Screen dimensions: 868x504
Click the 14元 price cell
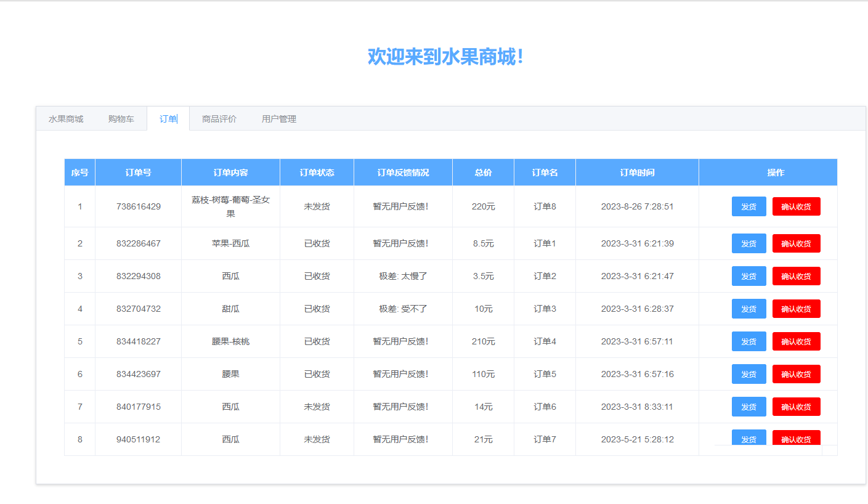pos(484,407)
